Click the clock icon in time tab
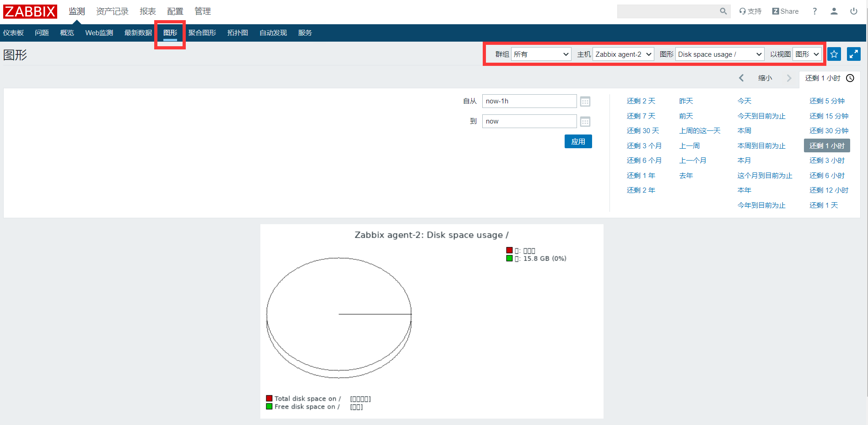This screenshot has height=425, width=868. pyautogui.click(x=850, y=78)
